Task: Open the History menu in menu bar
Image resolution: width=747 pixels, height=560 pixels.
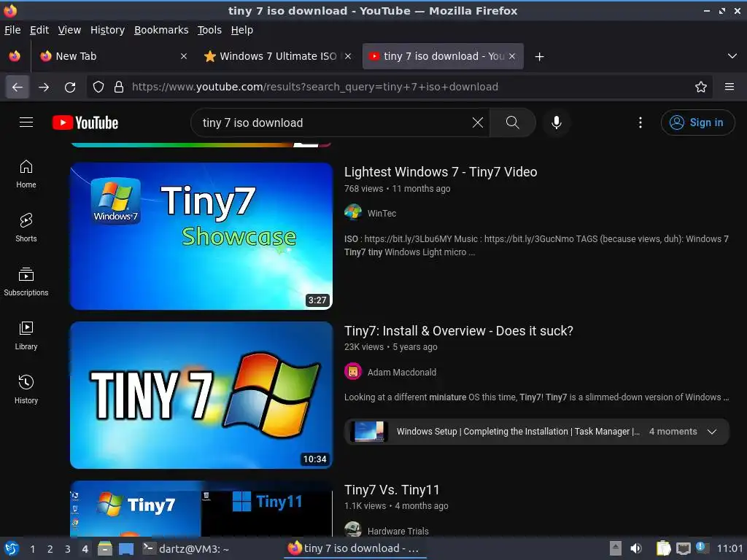Action: [x=108, y=30]
